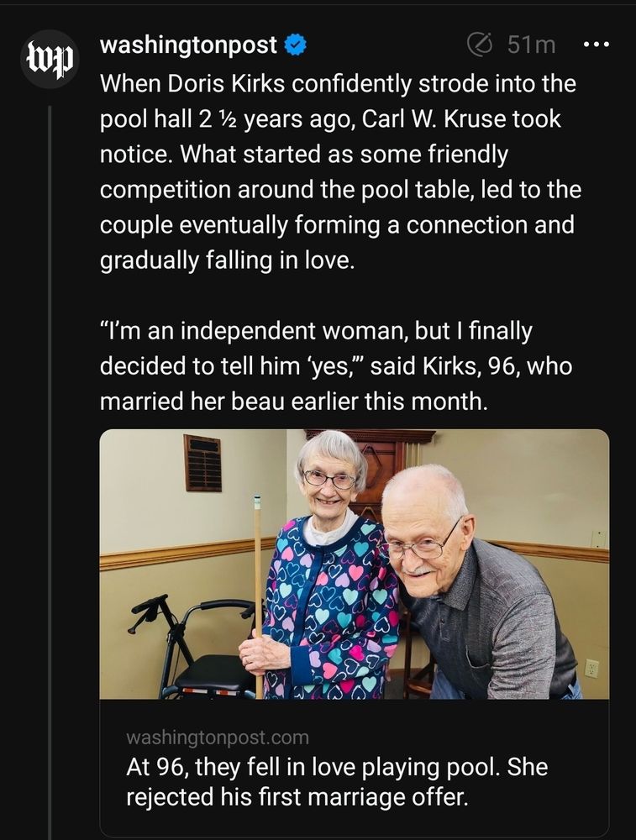Tap the quote paragraph 'I'm an independent woman'
Screen dimensions: 636x840
pyautogui.click(x=336, y=366)
